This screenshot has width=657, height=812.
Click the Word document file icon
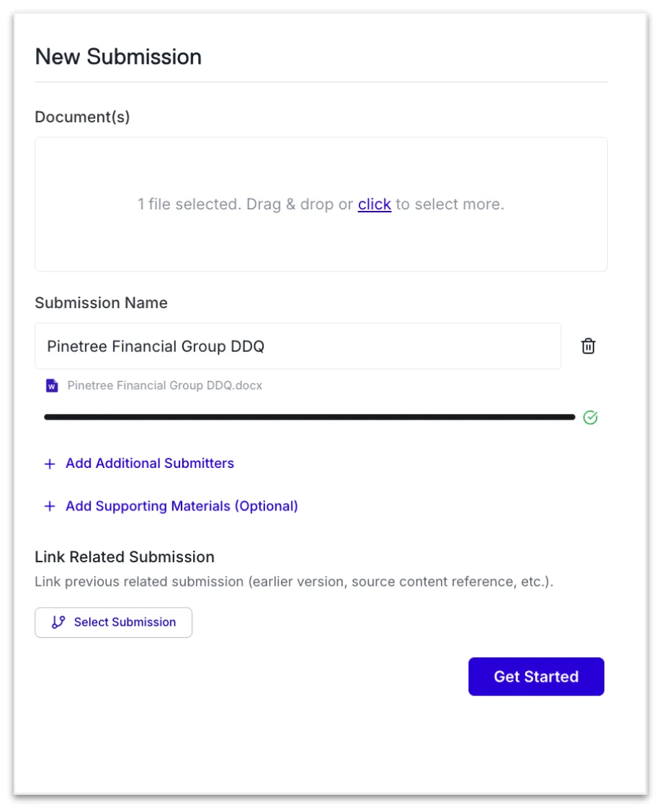(52, 386)
